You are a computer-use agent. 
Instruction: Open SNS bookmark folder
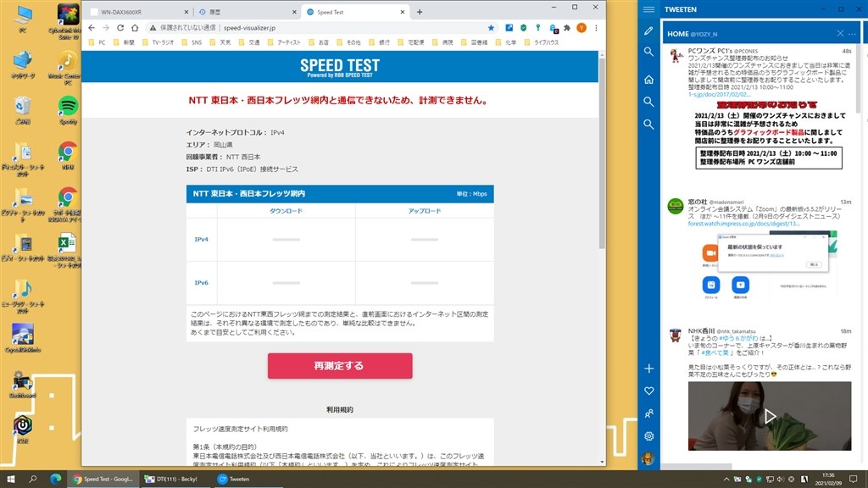coord(192,42)
